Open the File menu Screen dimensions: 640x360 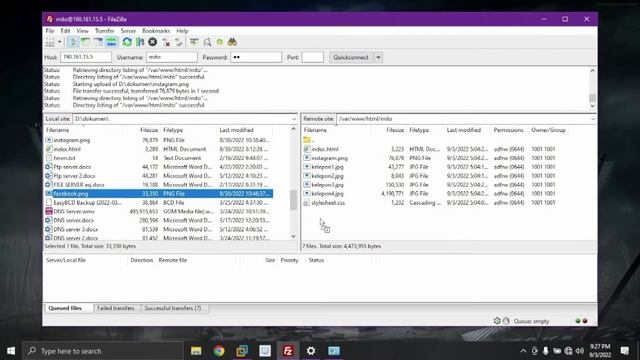[x=50, y=31]
